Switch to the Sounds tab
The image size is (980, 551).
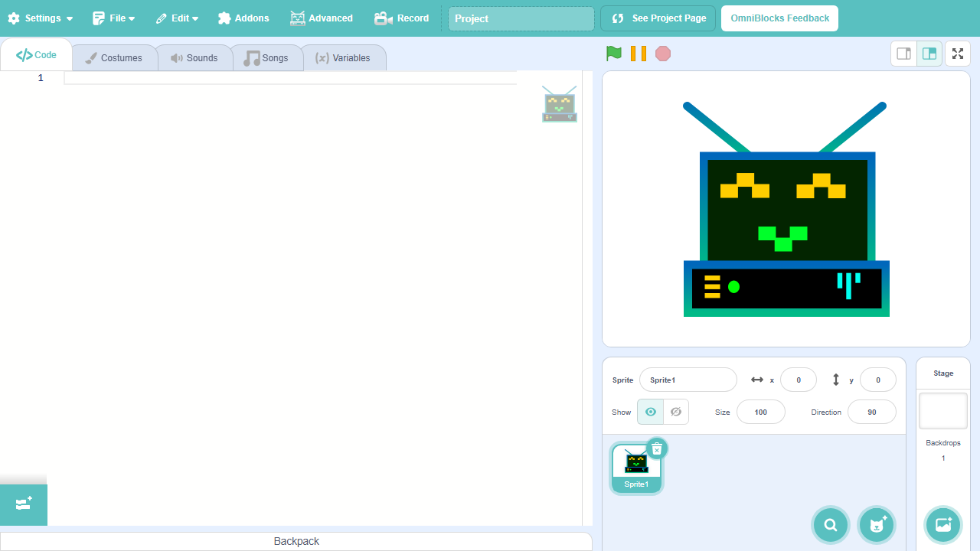[x=194, y=58]
